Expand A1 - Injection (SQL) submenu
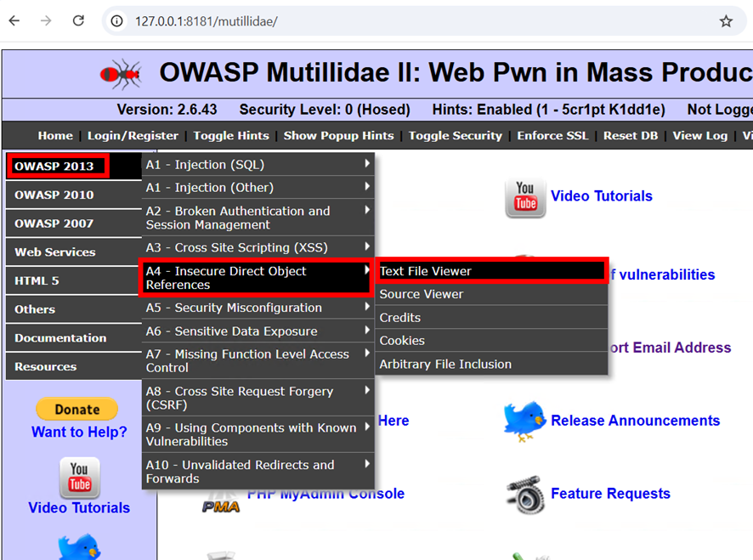Screen dimensions: 753x560 point(258,164)
